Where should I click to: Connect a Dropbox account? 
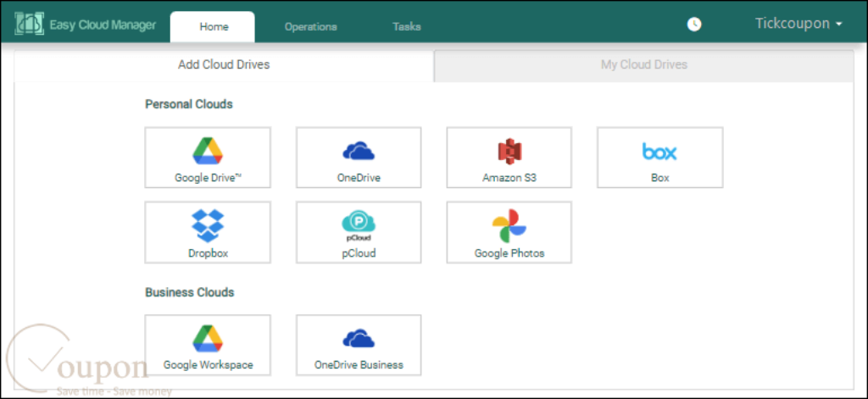point(208,232)
